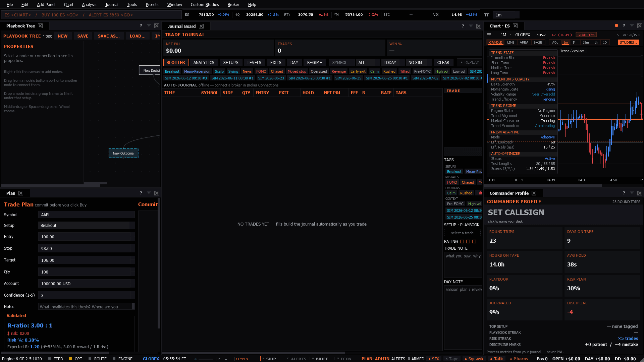Close the Plan tab

[x=21, y=193]
